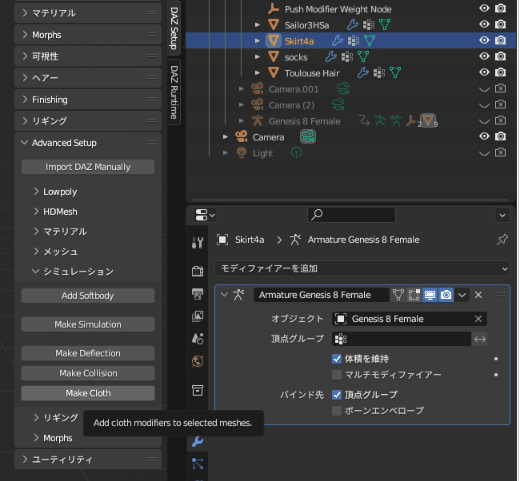This screenshot has height=481, width=519.
Task: Show hidden Light object in viewport
Action: point(484,153)
